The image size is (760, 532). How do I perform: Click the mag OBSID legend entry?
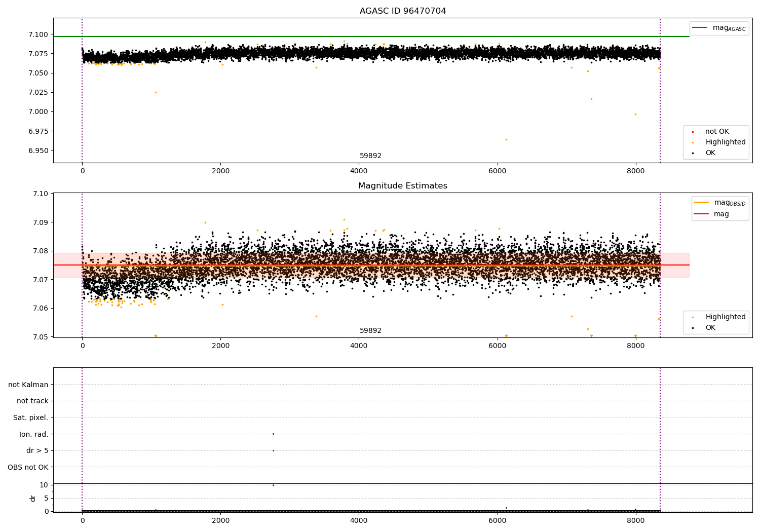tap(720, 203)
